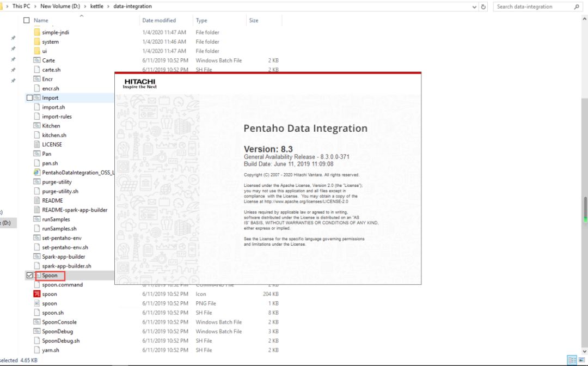This screenshot has width=588, height=366.
Task: Sort files by Type column
Action: pyautogui.click(x=201, y=20)
